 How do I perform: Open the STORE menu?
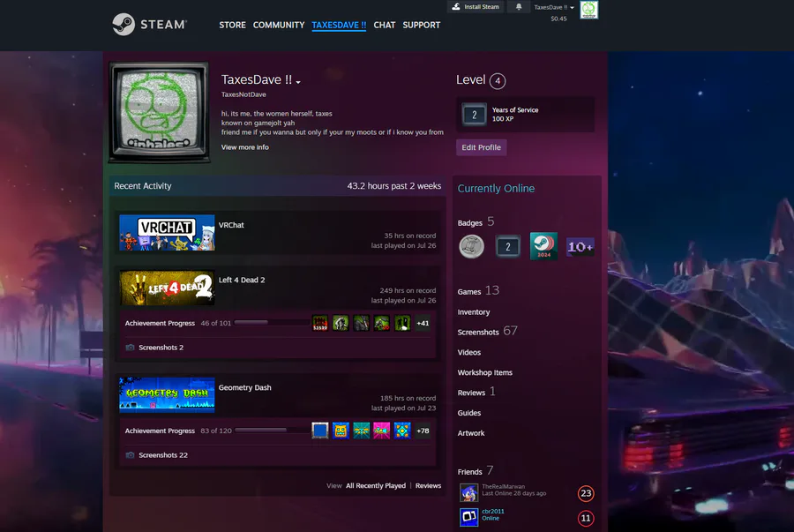pos(232,25)
